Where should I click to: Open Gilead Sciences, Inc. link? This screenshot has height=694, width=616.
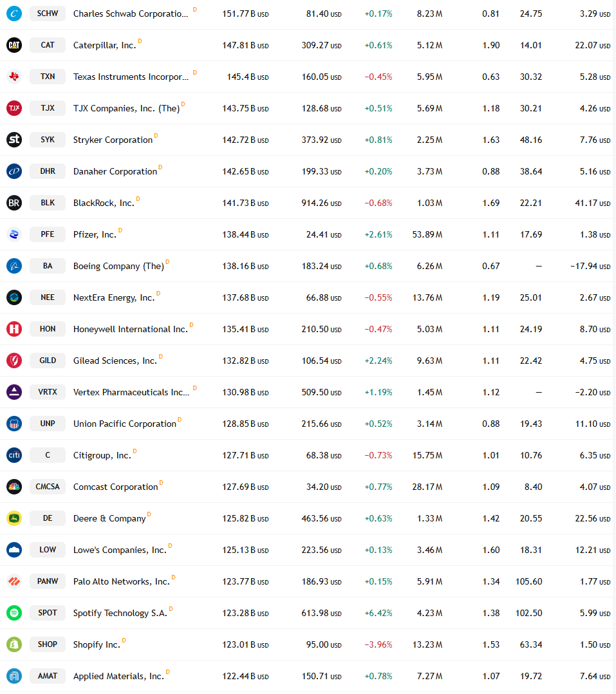pyautogui.click(x=115, y=361)
